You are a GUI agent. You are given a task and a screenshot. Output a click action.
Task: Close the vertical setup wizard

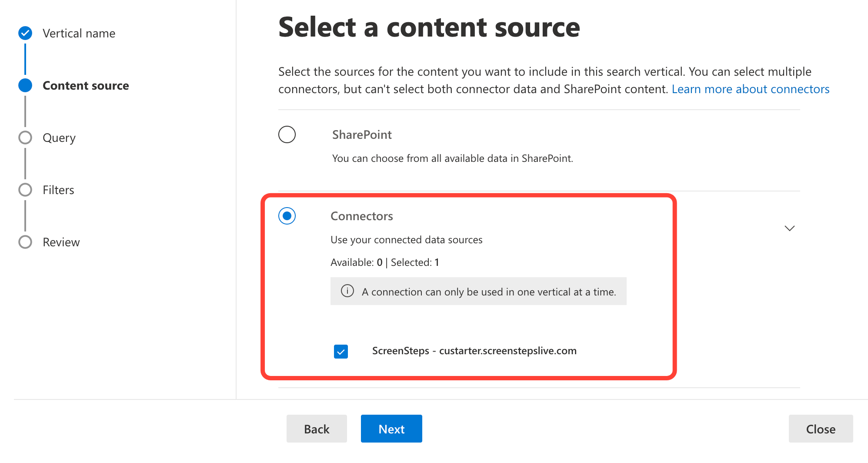point(821,429)
